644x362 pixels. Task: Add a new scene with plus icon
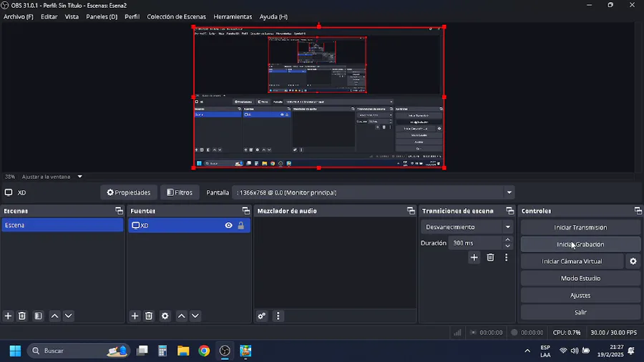pyautogui.click(x=8, y=315)
